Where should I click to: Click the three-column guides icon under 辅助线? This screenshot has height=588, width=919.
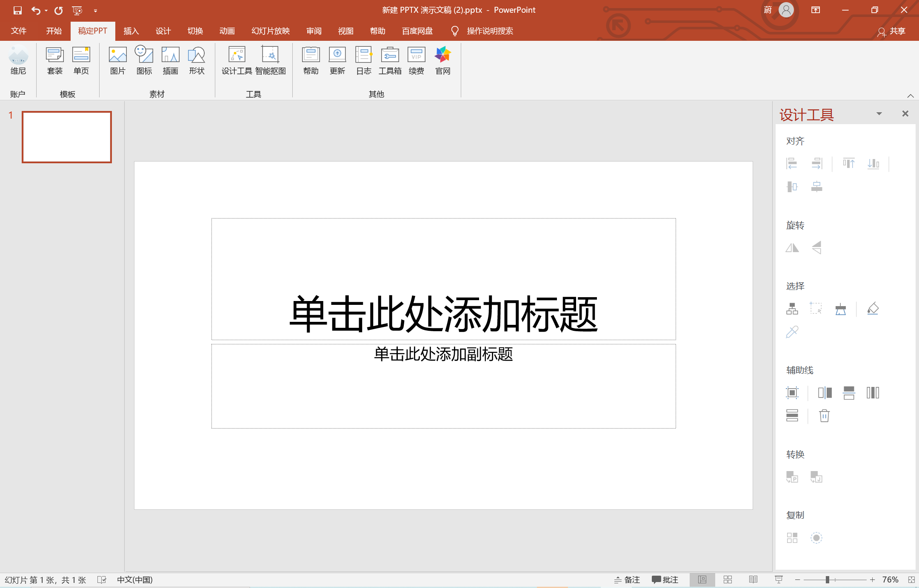click(873, 392)
